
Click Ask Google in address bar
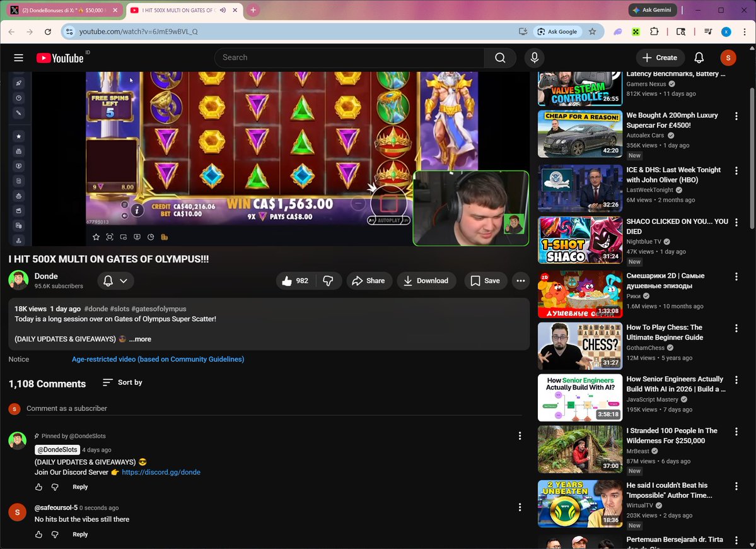[557, 32]
